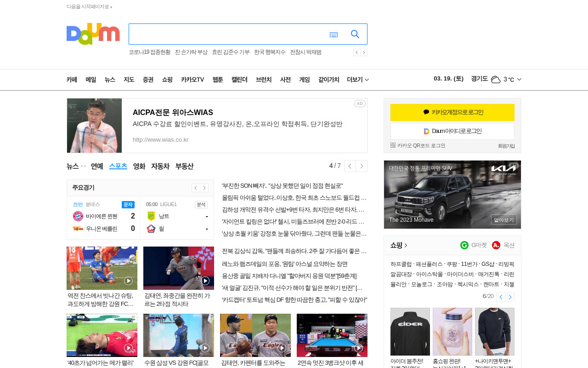Click the Lille team logo
588x368 pixels.
tap(151, 229)
